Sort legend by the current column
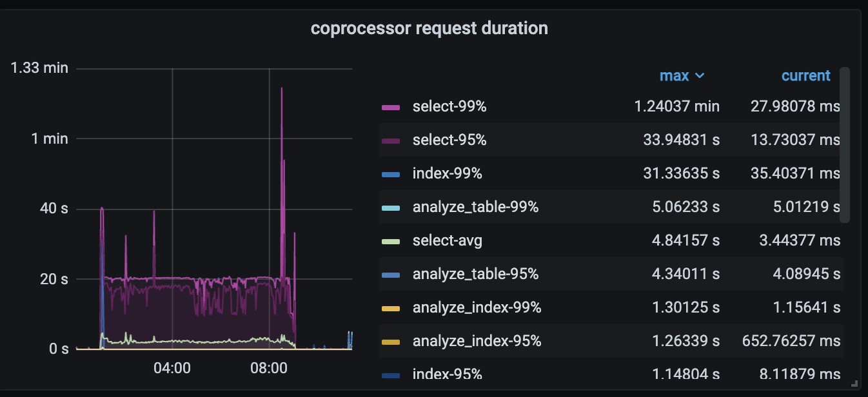The width and height of the screenshot is (868, 397). click(x=805, y=75)
